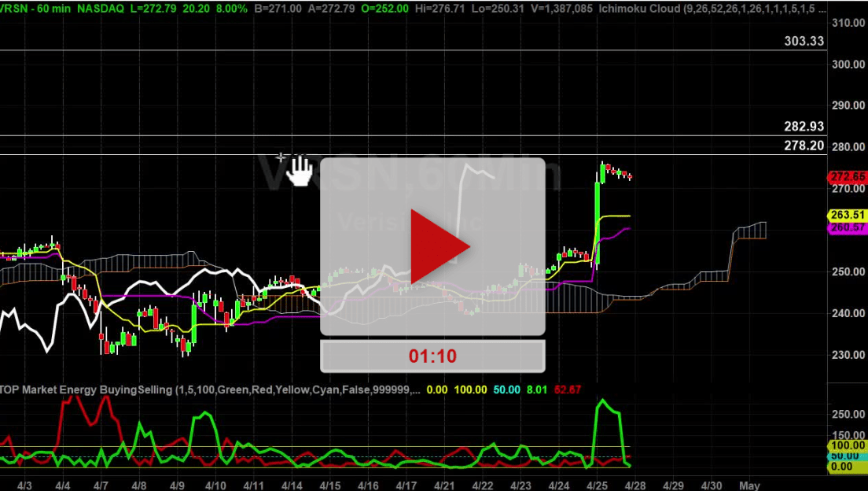Click the 4/11 date label on time axis

tap(253, 485)
